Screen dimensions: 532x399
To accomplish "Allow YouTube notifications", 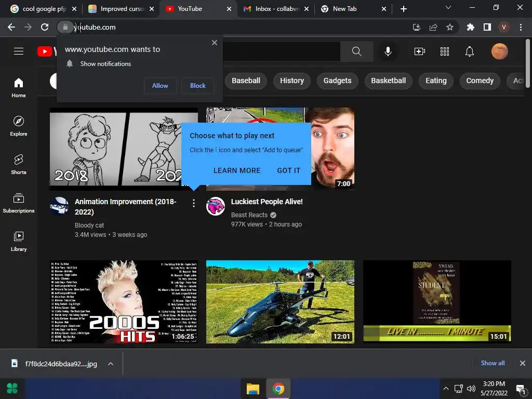I will point(160,86).
